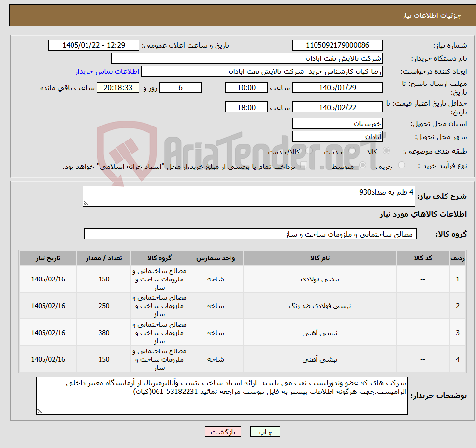This screenshot has height=448, width=476.
Task: Click the validity time field 18:00
Action: click(x=246, y=107)
